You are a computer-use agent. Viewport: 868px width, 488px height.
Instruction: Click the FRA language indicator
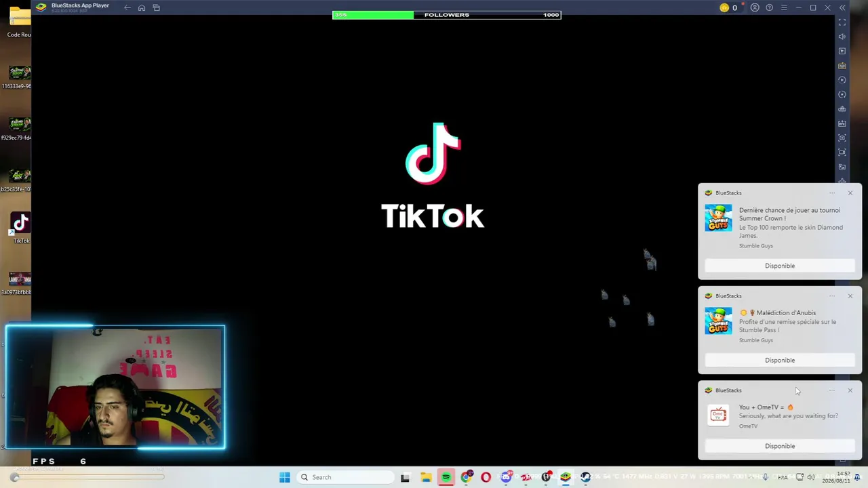pyautogui.click(x=783, y=477)
